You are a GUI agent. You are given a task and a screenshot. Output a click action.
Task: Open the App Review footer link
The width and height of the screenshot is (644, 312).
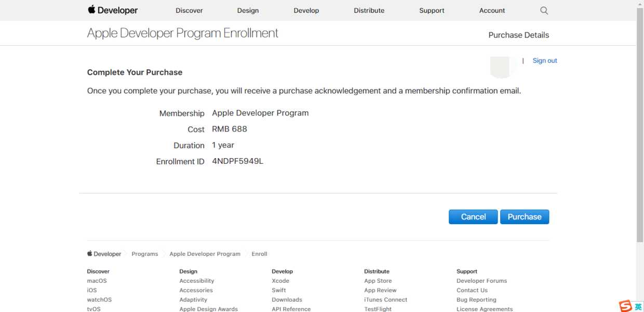click(381, 290)
